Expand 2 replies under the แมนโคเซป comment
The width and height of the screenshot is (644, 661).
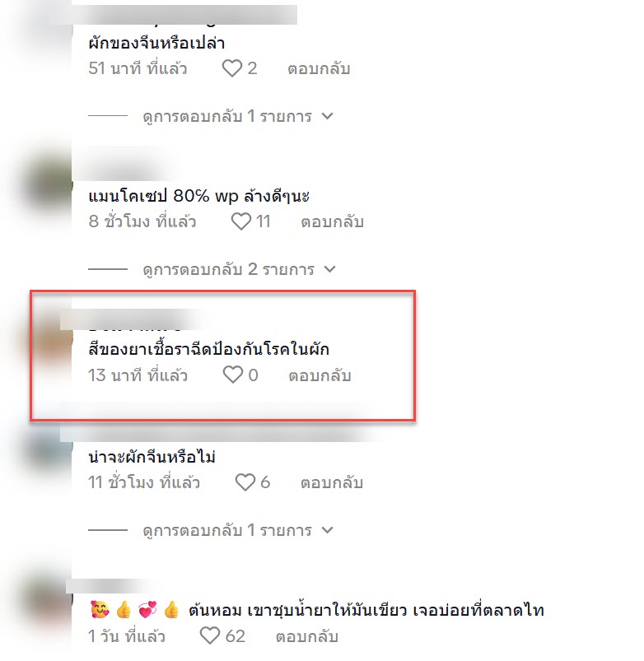[240, 269]
